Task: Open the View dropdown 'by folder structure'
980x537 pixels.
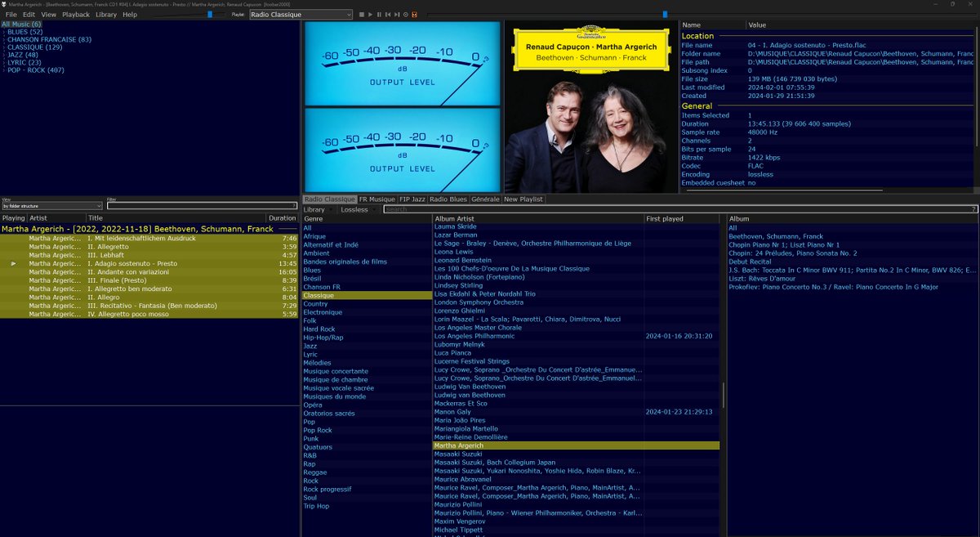Action: coord(52,206)
